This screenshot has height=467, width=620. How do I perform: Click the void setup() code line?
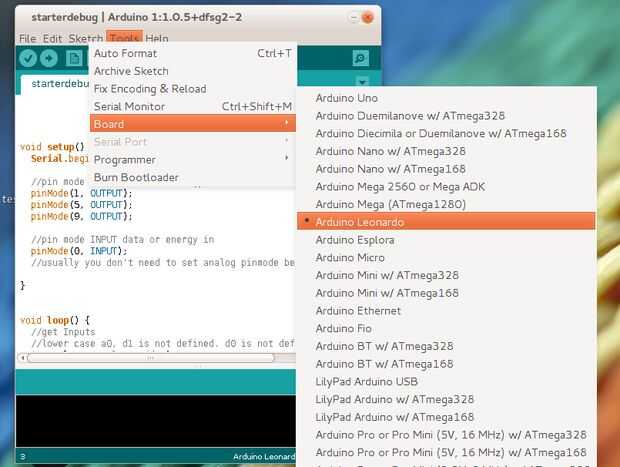pyautogui.click(x=52, y=147)
